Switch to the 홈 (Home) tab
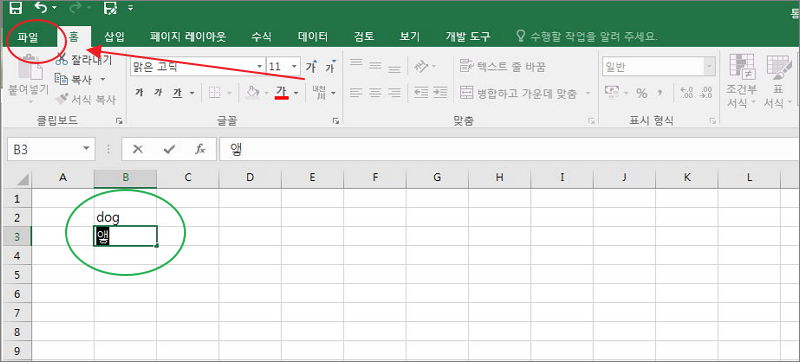Image resolution: width=800 pixels, height=362 pixels. (x=74, y=37)
